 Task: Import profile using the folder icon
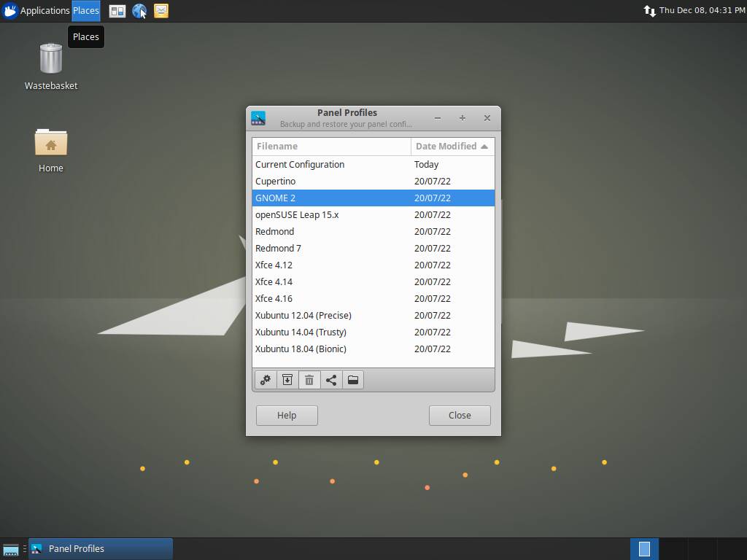(x=353, y=380)
